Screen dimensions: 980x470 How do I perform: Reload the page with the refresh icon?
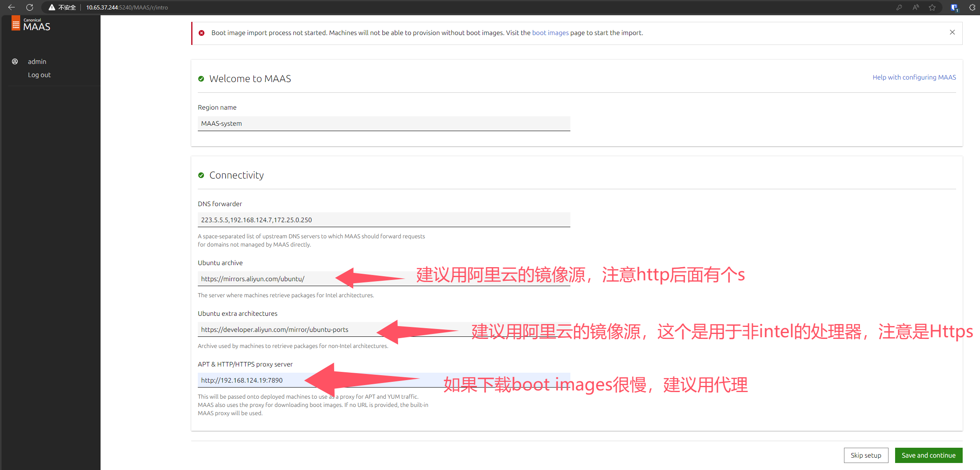[29, 7]
